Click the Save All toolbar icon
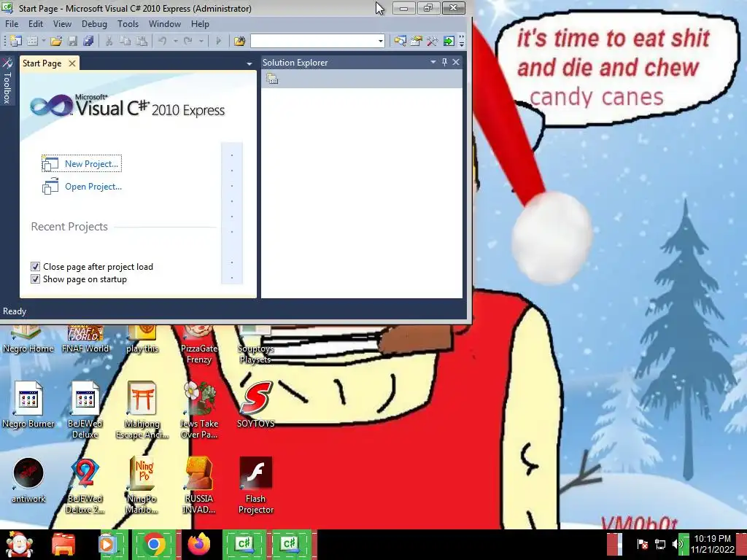 pos(88,42)
